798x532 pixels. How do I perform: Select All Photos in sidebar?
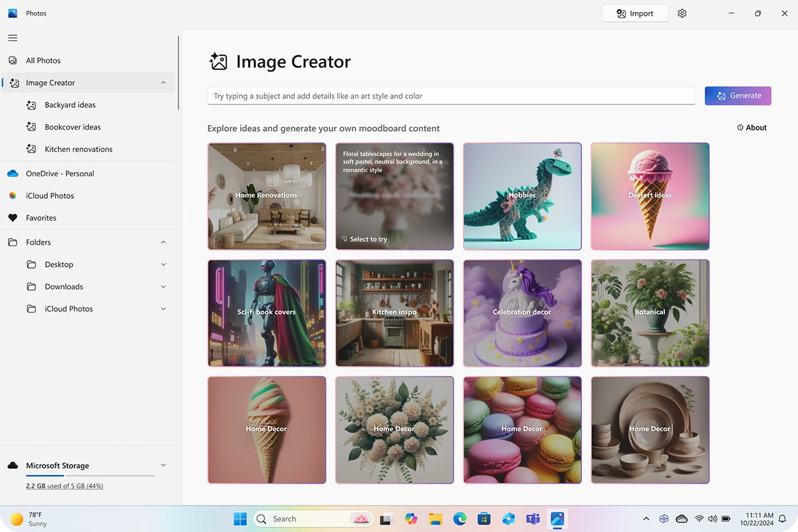click(x=43, y=61)
